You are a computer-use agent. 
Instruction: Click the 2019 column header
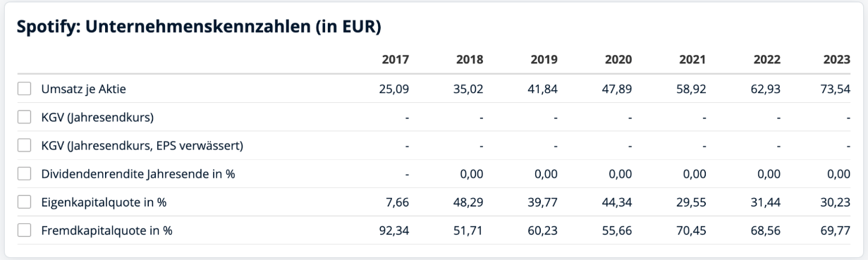(x=543, y=60)
